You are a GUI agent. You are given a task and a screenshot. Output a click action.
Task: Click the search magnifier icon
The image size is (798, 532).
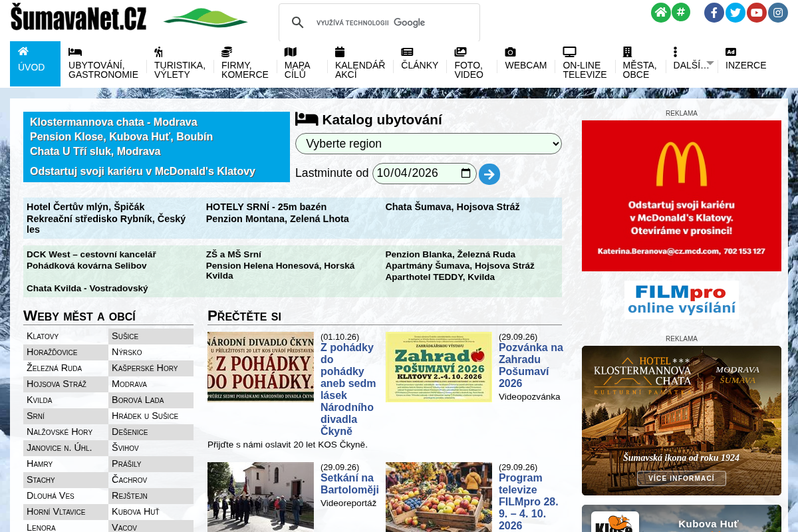[298, 23]
